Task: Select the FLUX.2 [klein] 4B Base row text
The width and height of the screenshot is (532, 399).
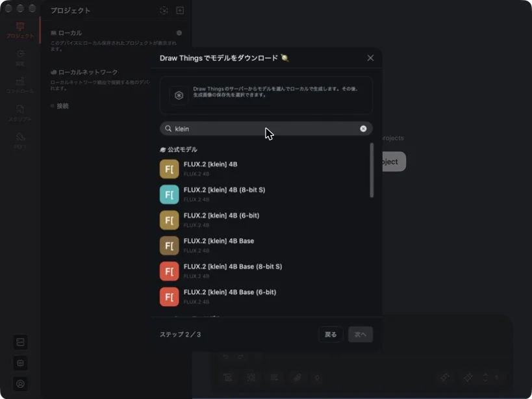Action: click(x=219, y=241)
